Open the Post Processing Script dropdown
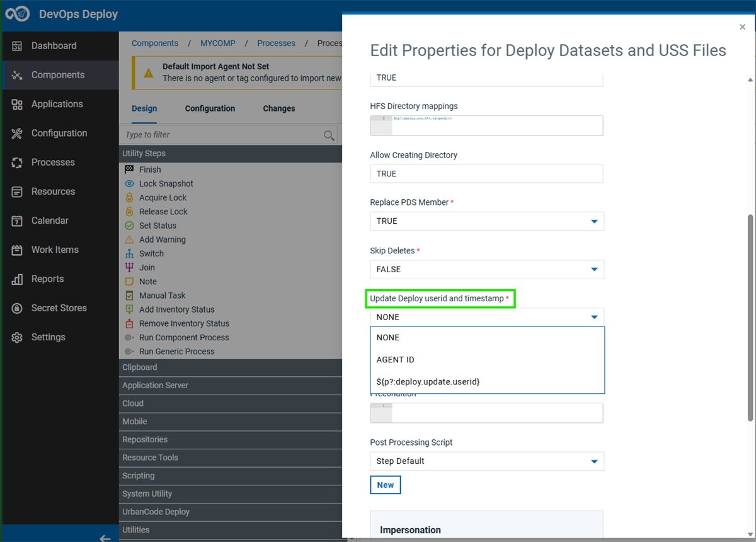Screen dimensions: 756x542 (487, 461)
